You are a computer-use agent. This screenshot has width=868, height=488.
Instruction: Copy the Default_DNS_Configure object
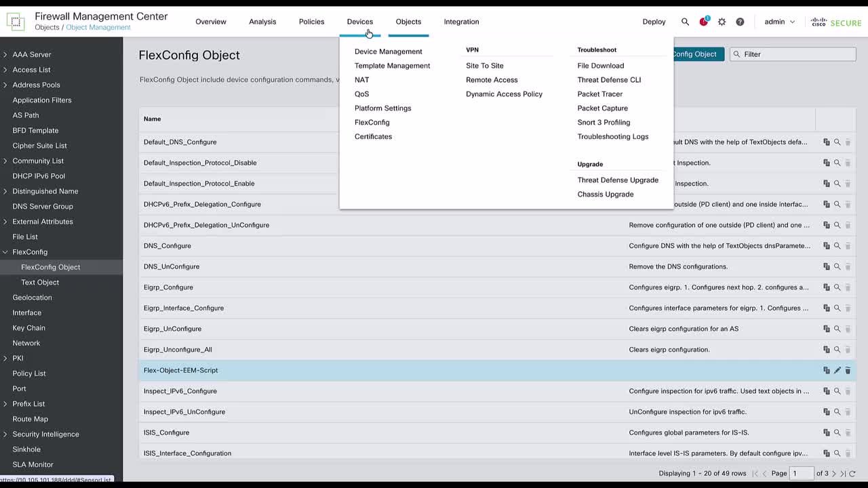[827, 142]
